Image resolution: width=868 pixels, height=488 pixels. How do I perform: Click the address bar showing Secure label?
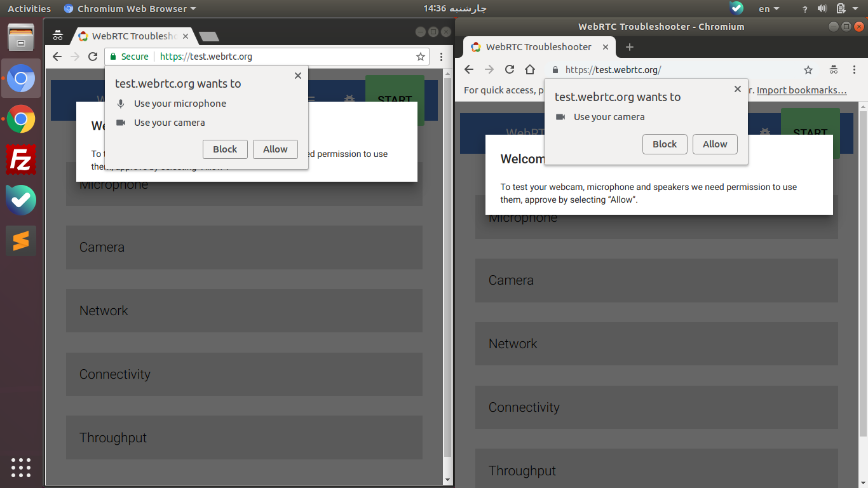pos(267,57)
